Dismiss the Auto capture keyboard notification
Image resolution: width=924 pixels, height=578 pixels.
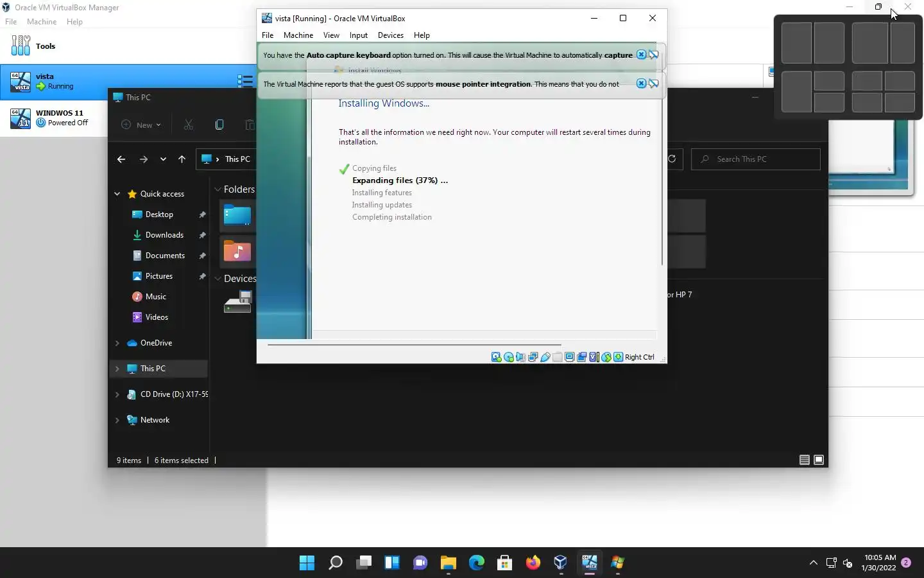point(641,55)
